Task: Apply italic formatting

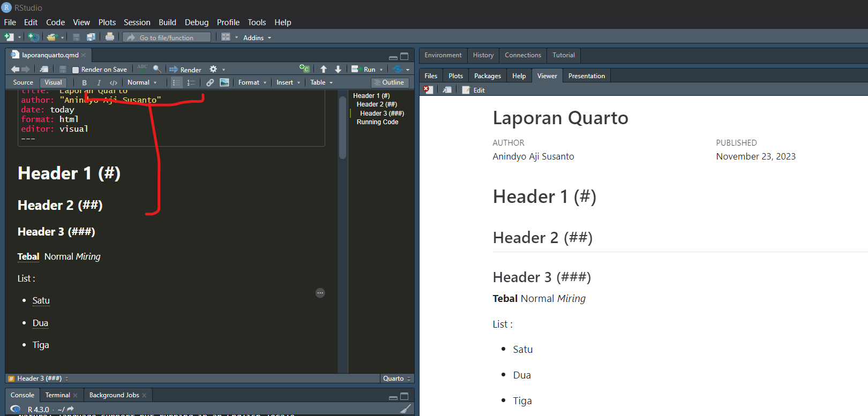Action: 99,82
